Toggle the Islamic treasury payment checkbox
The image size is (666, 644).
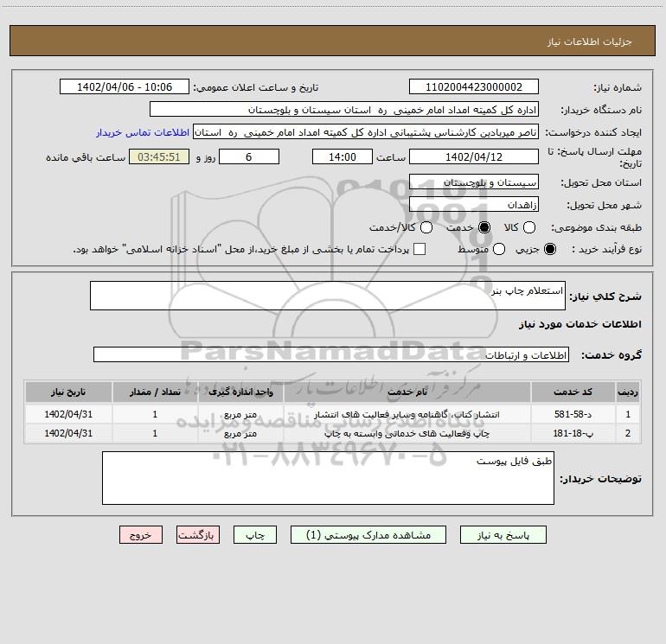pos(419,249)
